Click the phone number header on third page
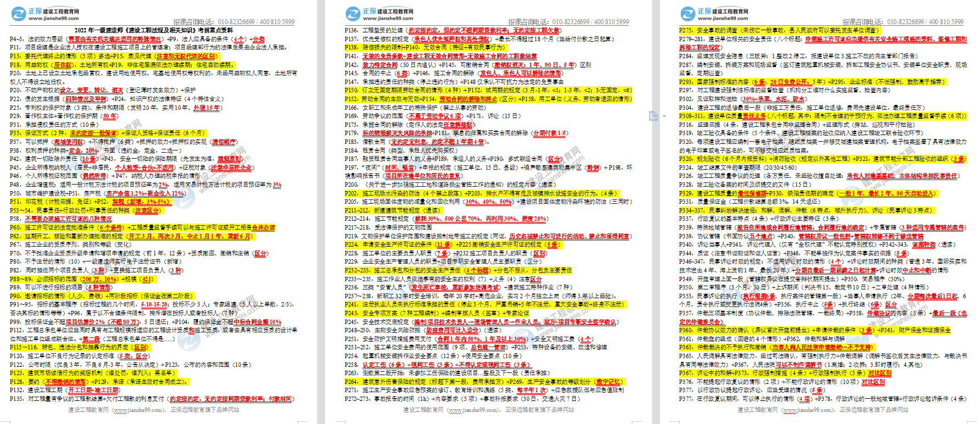The image size is (980, 424). tap(903, 22)
